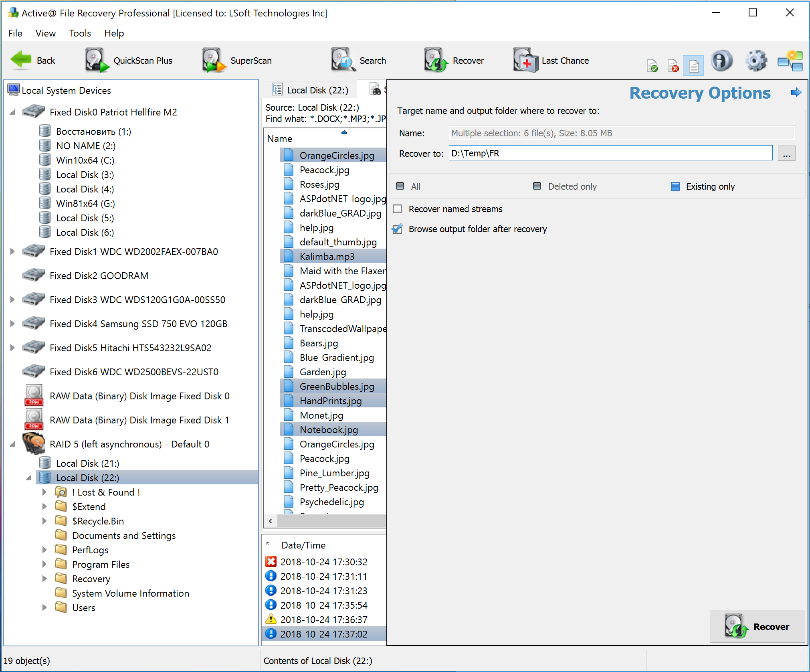The height and width of the screenshot is (672, 810).
Task: Collapse Local Disk (22:) tree node
Action: (28, 478)
